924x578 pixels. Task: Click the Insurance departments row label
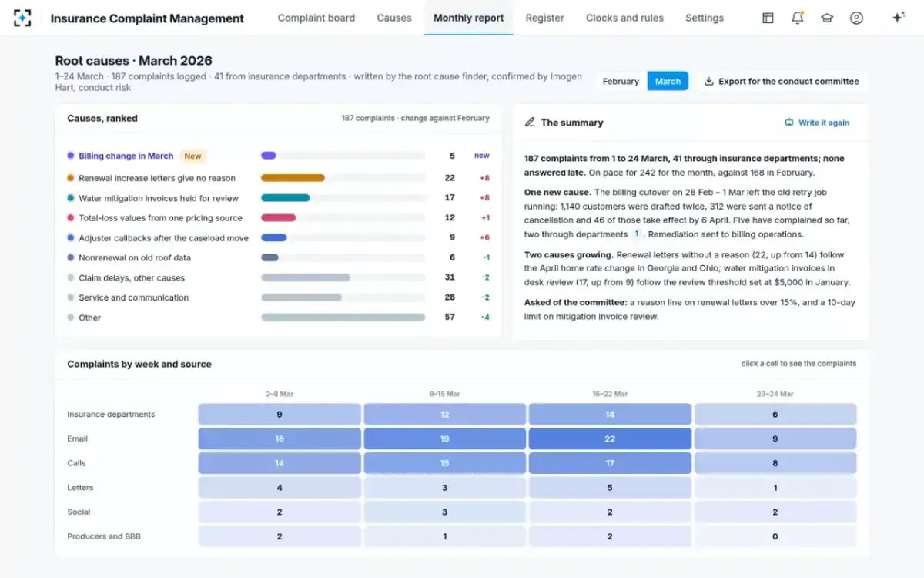(x=111, y=415)
